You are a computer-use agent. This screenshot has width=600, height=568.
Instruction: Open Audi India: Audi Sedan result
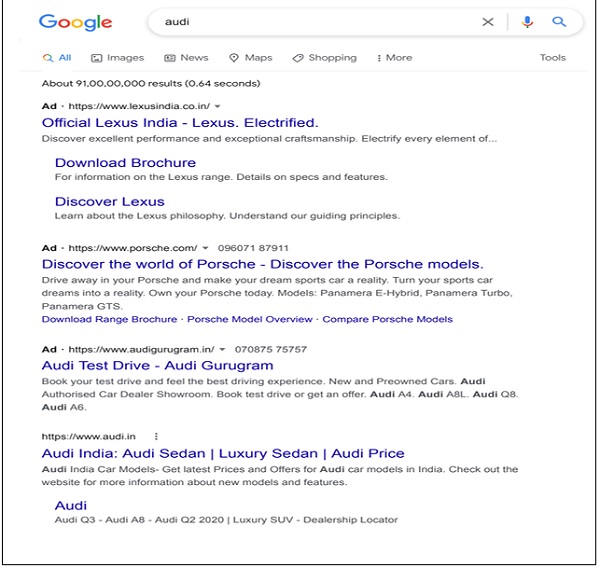click(x=223, y=454)
